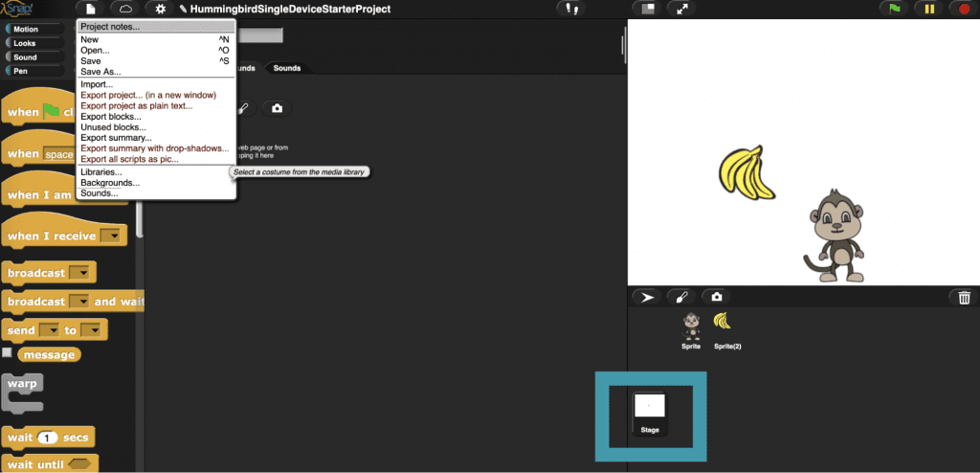
Task: Switch to the Sounds tab
Action: (286, 68)
